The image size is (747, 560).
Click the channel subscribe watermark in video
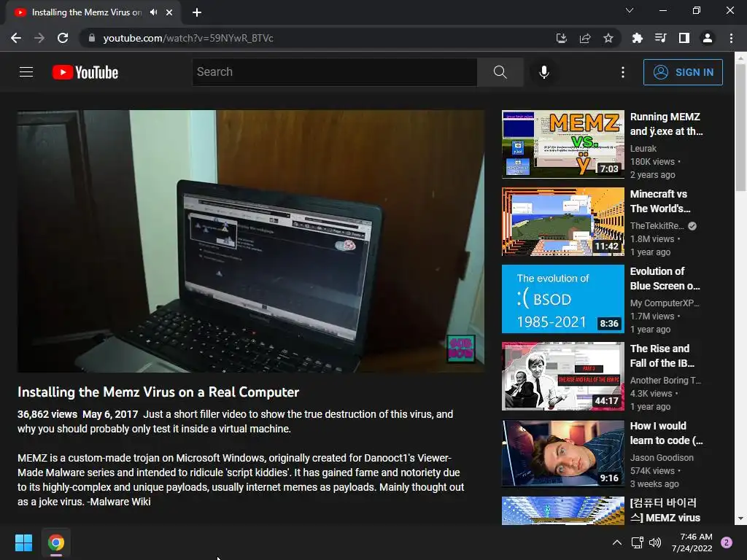pyautogui.click(x=461, y=349)
